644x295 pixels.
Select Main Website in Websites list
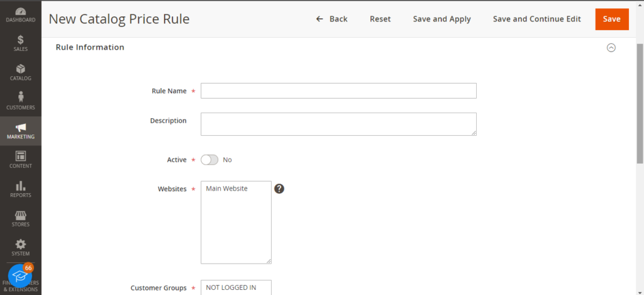pos(226,189)
